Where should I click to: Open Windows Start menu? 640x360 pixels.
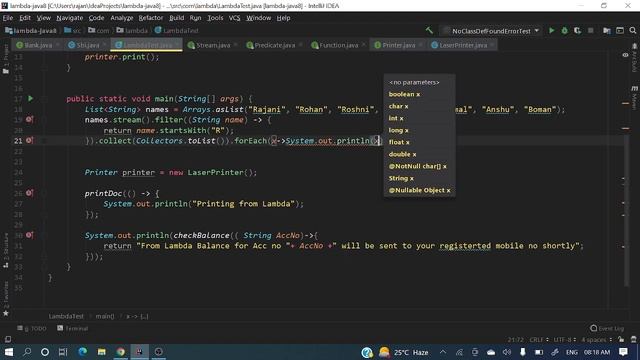click(9, 352)
